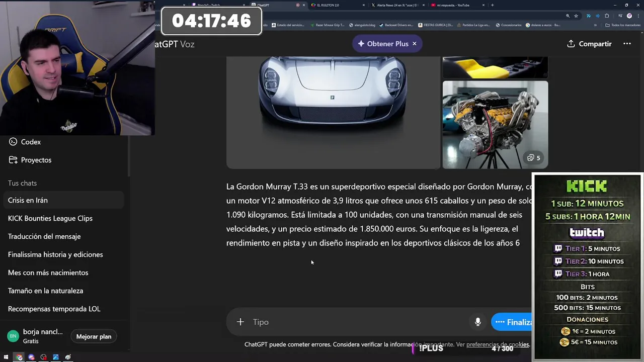Screen dimensions: 644x362
Task: Open the FIESTAS GUIRCA bookmark
Action: [x=436, y=25]
